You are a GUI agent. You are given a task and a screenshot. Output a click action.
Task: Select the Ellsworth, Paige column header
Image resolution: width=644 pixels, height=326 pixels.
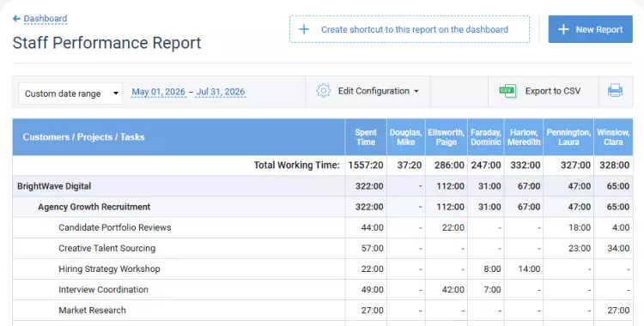pyautogui.click(x=446, y=137)
